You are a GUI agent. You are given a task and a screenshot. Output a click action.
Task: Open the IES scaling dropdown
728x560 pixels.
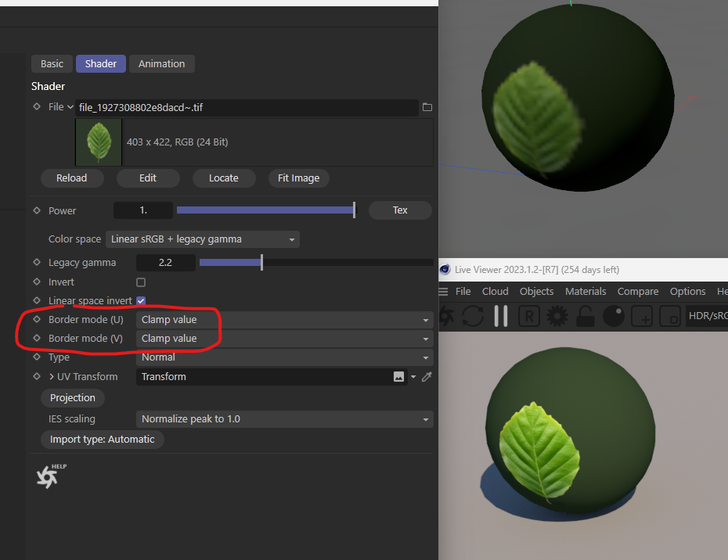pos(285,419)
